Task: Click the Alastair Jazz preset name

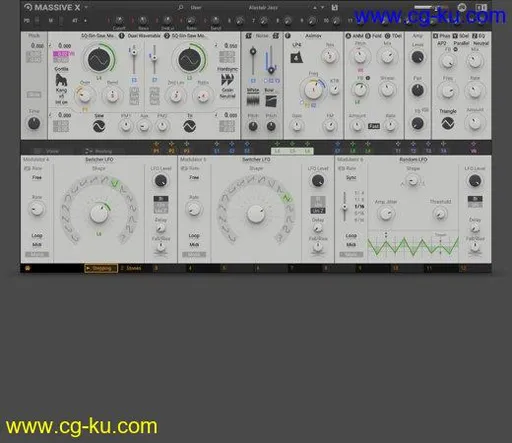Action: pos(263,7)
